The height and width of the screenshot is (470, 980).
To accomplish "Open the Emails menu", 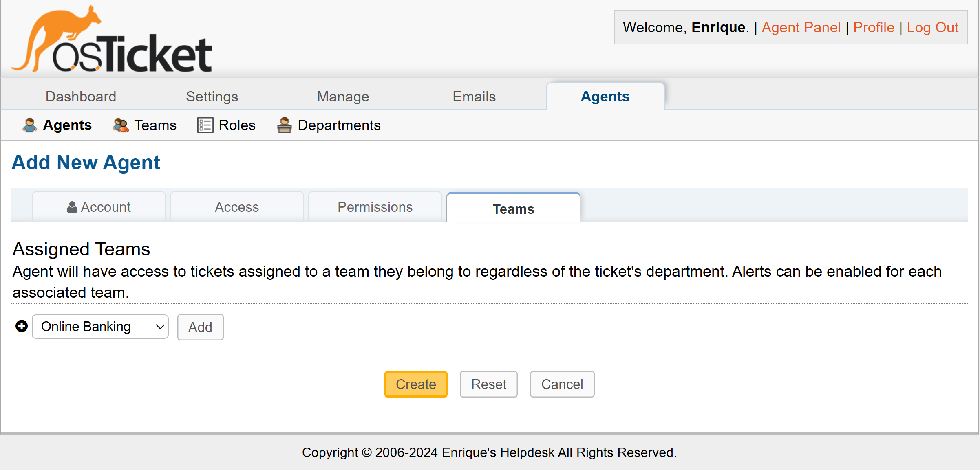I will click(x=474, y=97).
